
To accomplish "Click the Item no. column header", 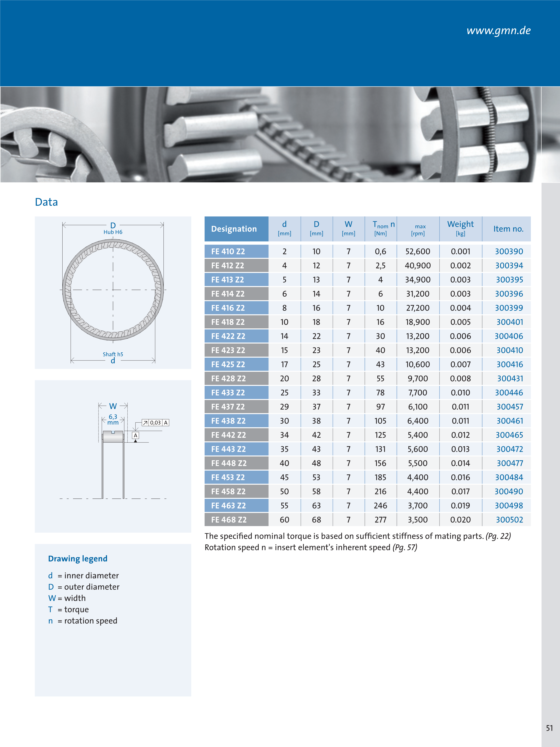I will (507, 229).
